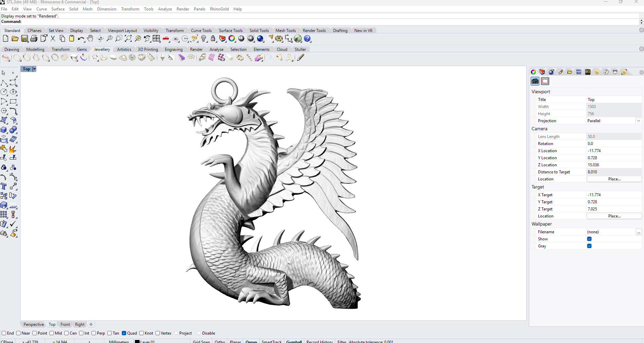This screenshot has height=343, width=644.
Task: Uncheck the Wallpaper Show checkbox
Action: [589, 239]
